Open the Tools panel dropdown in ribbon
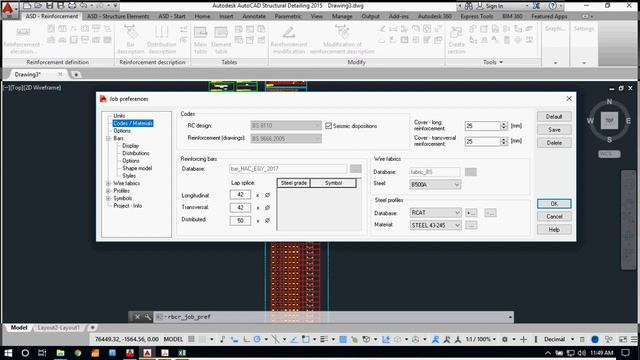 493,62
